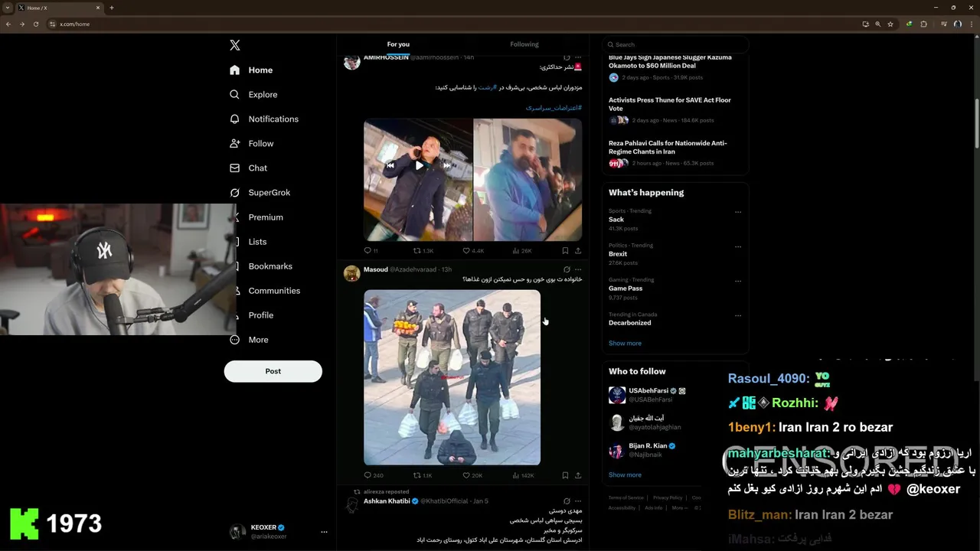Open the Privacy Policy footer link
Image resolution: width=980 pixels, height=551 pixels.
coord(668,497)
